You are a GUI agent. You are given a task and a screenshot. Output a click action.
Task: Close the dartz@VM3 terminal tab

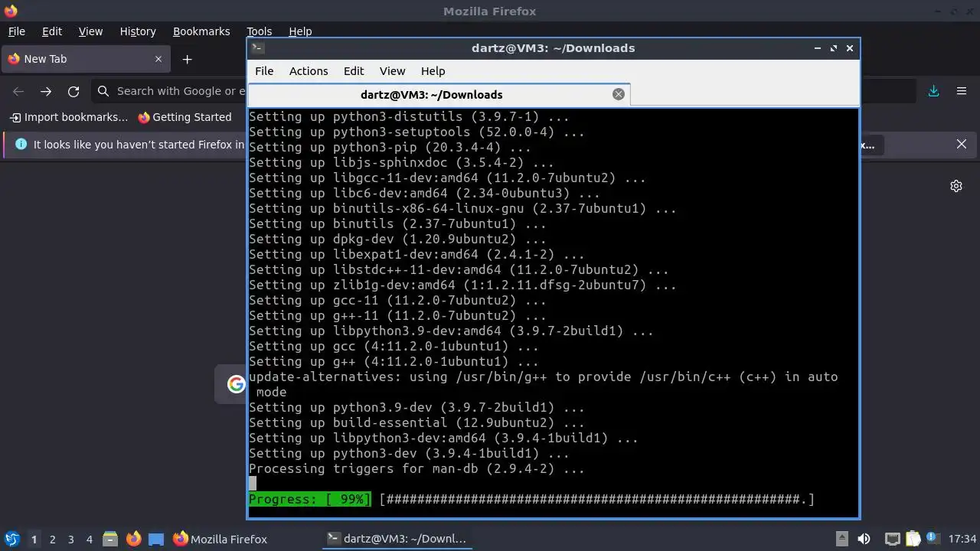click(x=619, y=94)
